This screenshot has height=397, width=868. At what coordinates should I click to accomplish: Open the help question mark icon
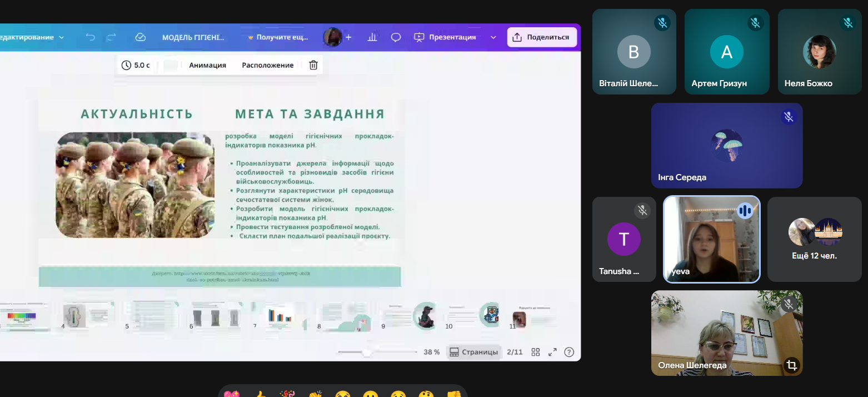(x=569, y=352)
